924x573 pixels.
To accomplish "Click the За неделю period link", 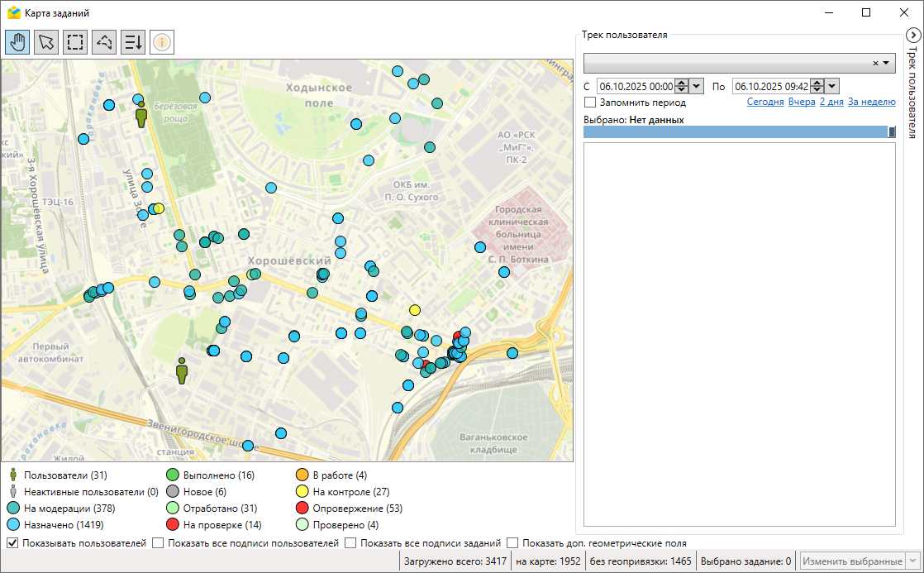I will click(871, 103).
